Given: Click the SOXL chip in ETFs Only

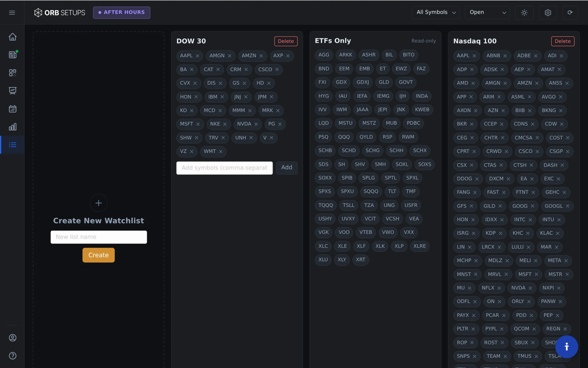Looking at the screenshot, I should pyautogui.click(x=402, y=164).
